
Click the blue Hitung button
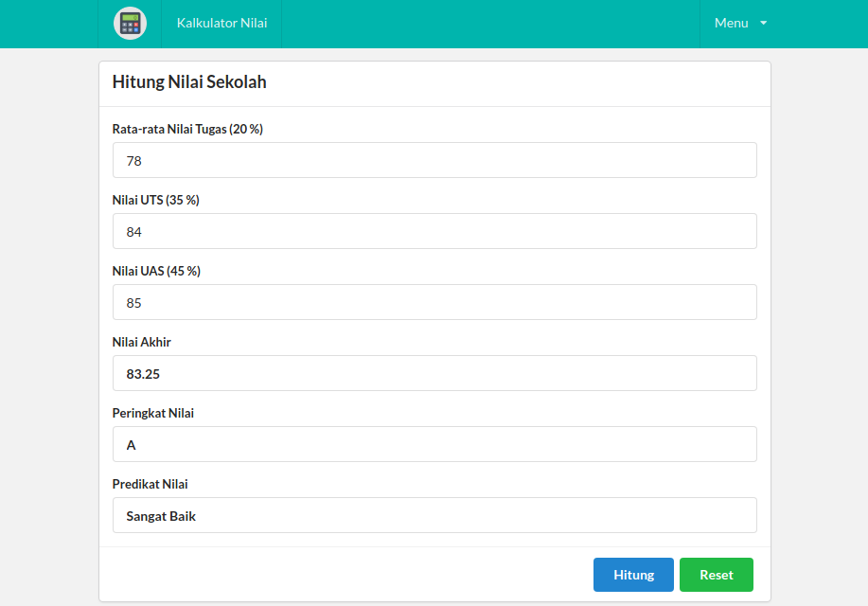pos(633,575)
